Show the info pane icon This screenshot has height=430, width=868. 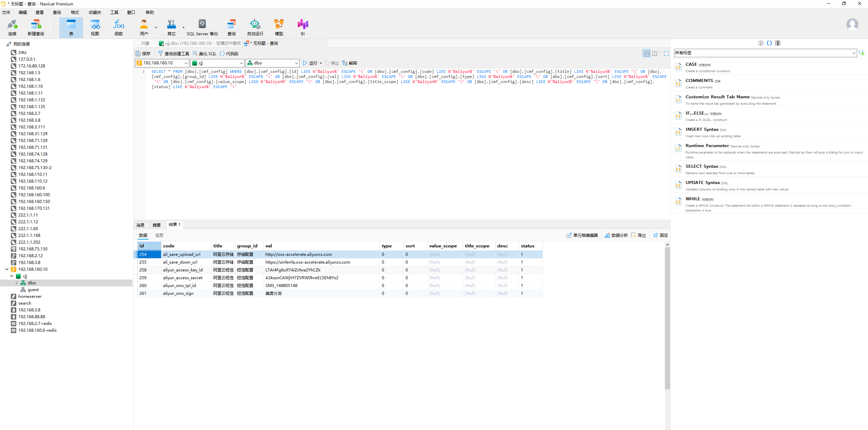point(761,43)
